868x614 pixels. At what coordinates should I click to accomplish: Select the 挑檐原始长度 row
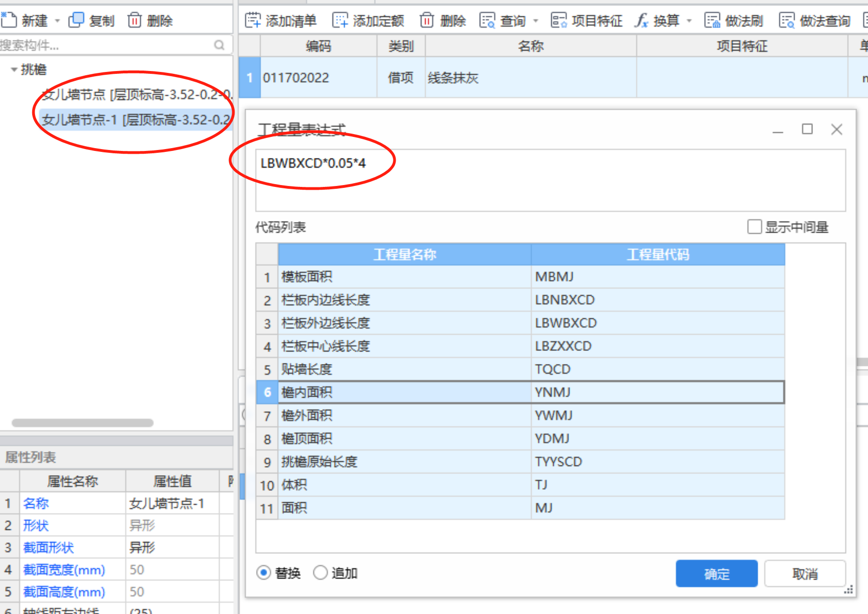click(520, 462)
